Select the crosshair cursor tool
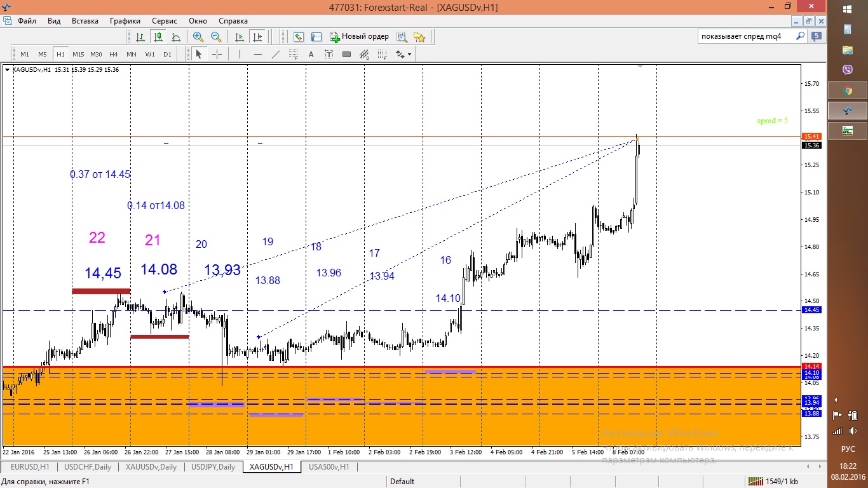 [x=217, y=55]
